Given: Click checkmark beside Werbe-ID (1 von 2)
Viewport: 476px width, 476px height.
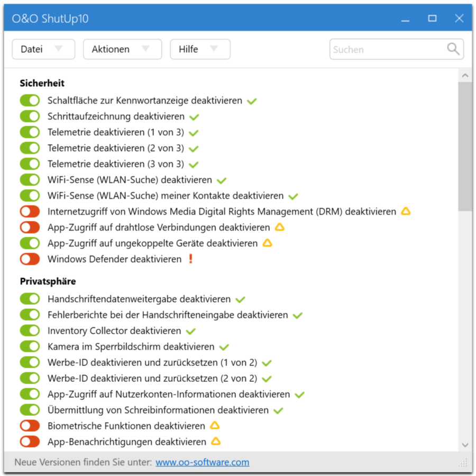Looking at the screenshot, I should 267,363.
